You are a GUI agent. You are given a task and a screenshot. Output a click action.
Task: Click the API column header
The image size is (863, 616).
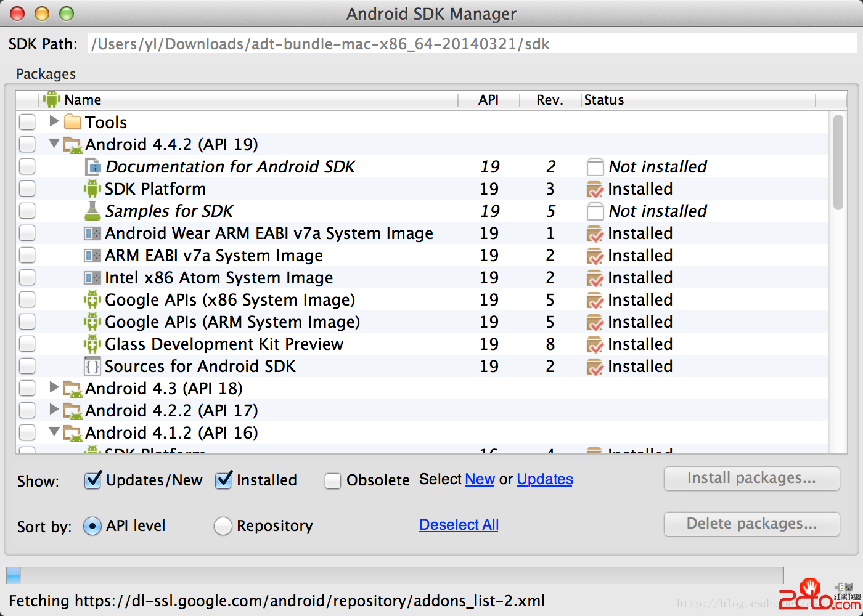[488, 100]
